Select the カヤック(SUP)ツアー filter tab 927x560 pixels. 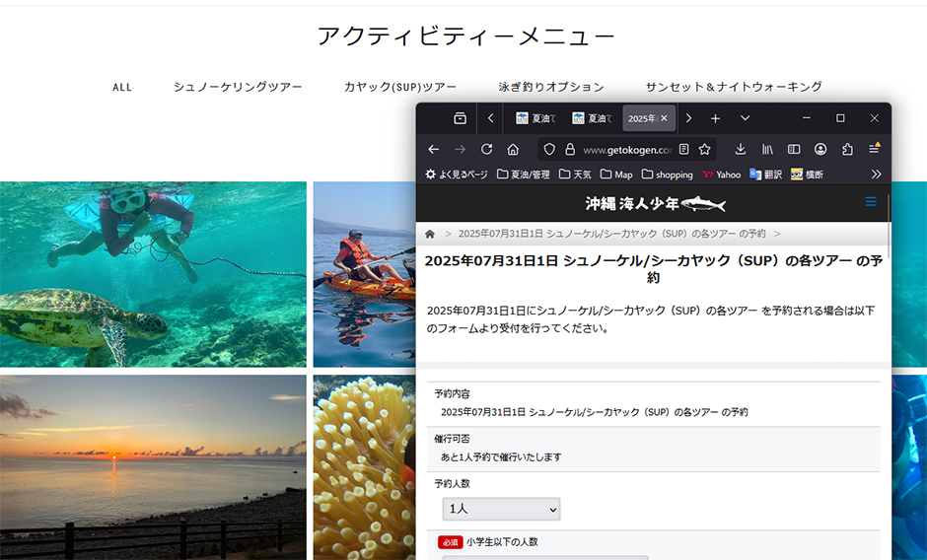[x=400, y=87]
